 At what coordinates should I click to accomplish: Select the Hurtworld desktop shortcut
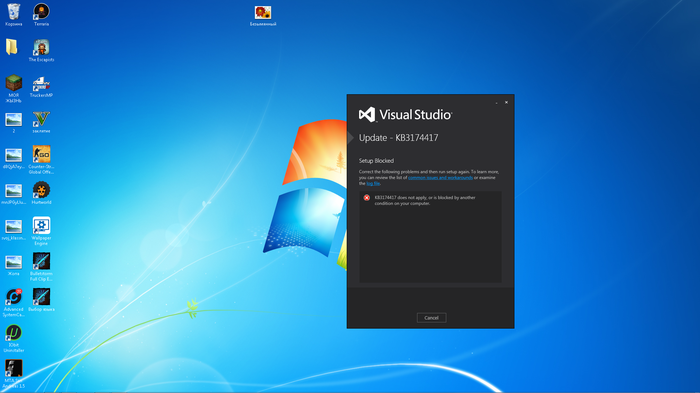(x=41, y=193)
